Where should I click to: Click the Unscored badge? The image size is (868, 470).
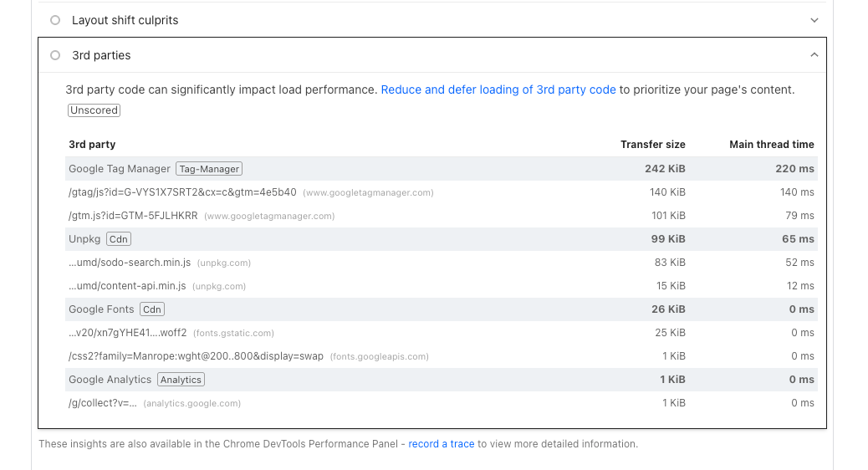click(94, 110)
